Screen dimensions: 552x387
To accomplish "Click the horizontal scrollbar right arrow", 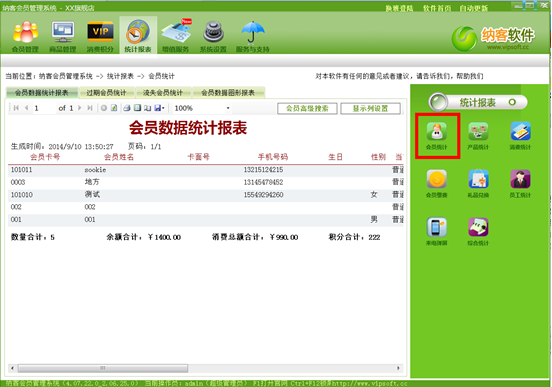I will click(x=398, y=368).
